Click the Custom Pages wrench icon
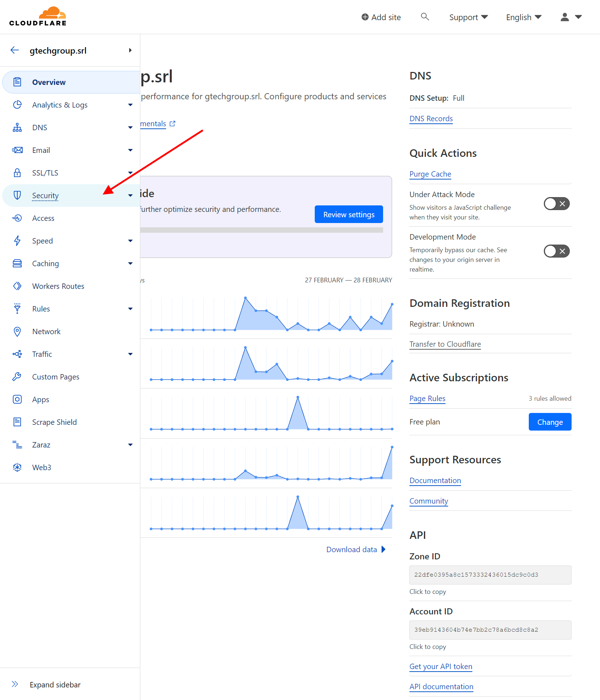The width and height of the screenshot is (600, 700). click(x=17, y=377)
